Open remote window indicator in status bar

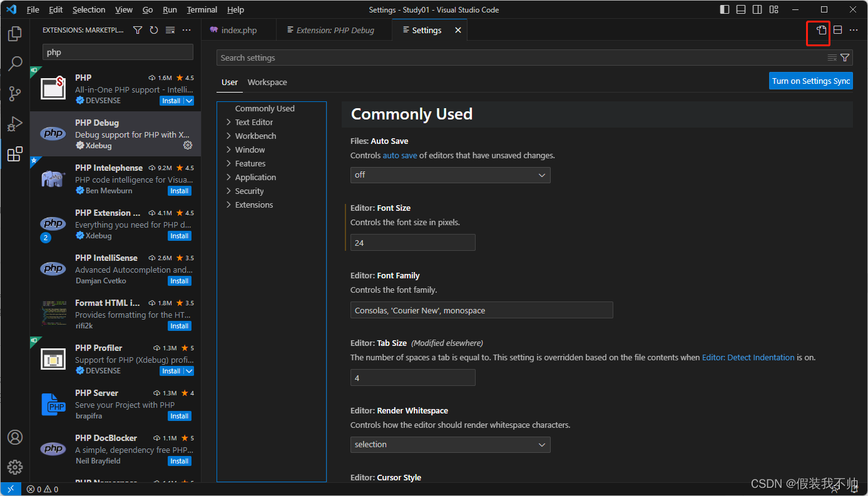click(11, 489)
